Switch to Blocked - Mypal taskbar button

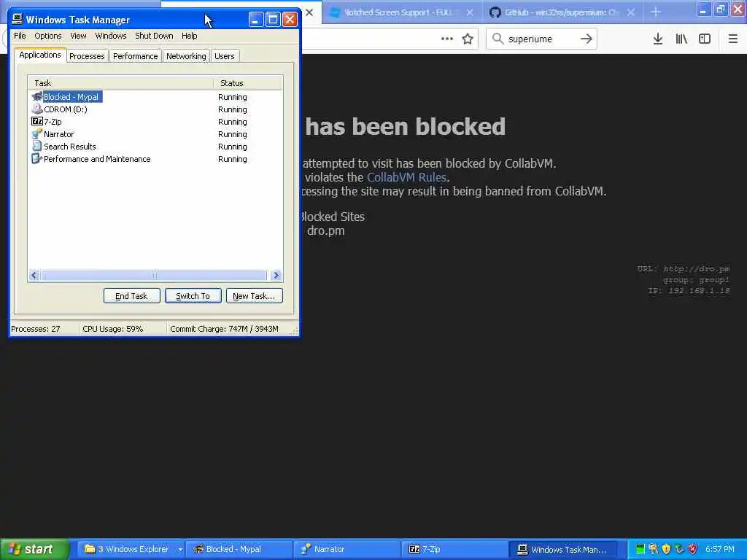point(239,549)
